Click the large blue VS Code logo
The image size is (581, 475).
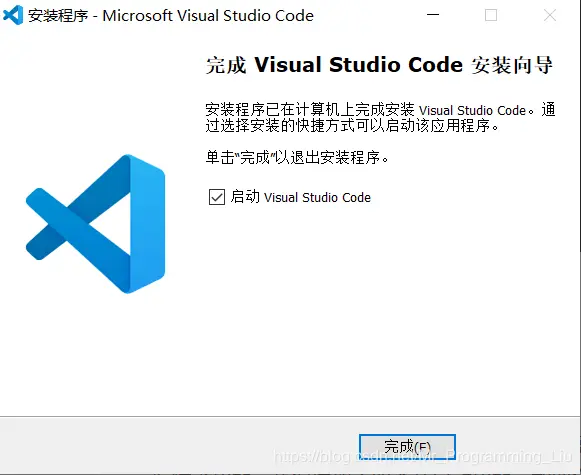pos(96,224)
